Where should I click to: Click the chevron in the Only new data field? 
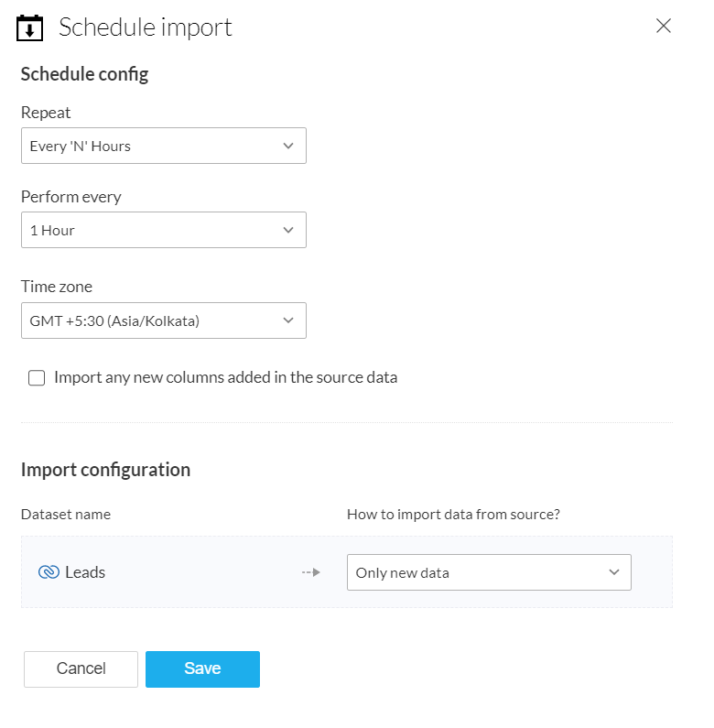(613, 572)
